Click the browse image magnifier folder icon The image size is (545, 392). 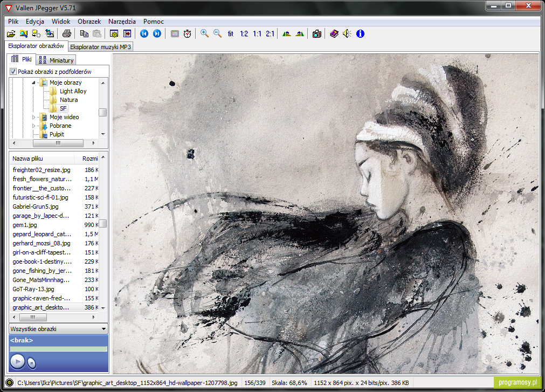pyautogui.click(x=24, y=34)
